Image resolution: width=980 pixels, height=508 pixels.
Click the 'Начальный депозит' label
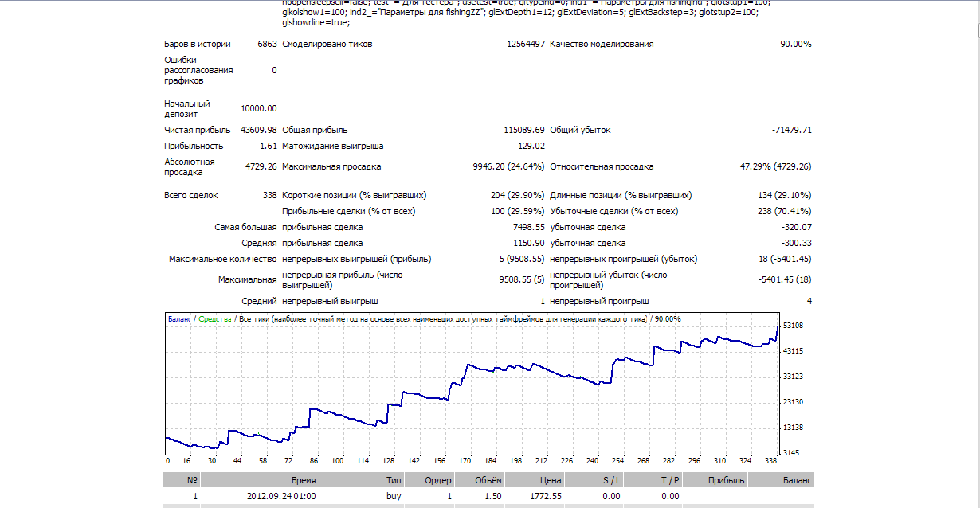pos(187,108)
